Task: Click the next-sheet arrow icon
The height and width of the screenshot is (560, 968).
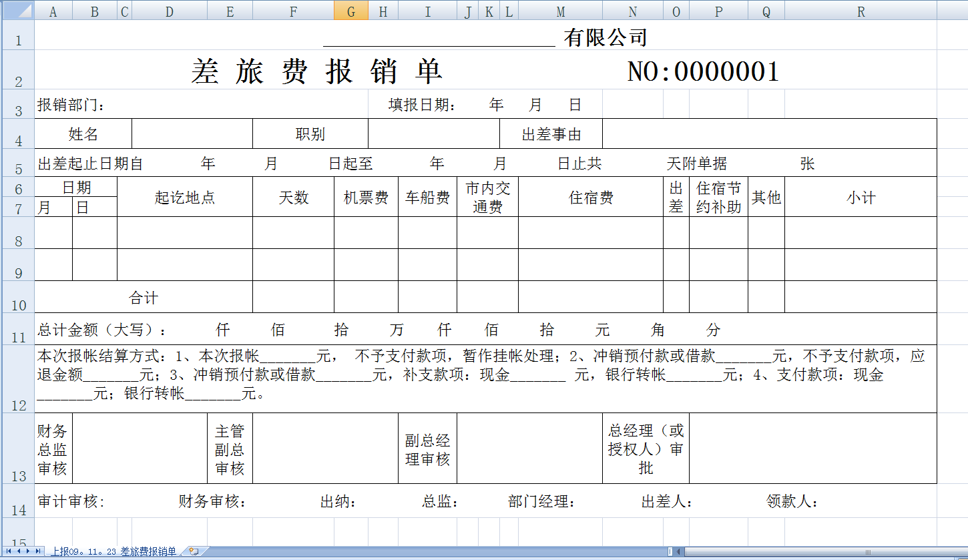Action: (27, 551)
